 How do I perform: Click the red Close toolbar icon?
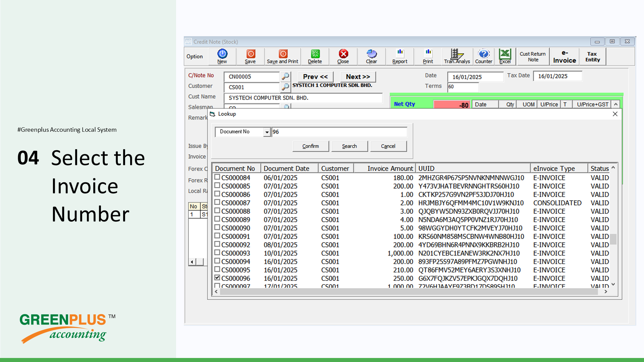(343, 56)
